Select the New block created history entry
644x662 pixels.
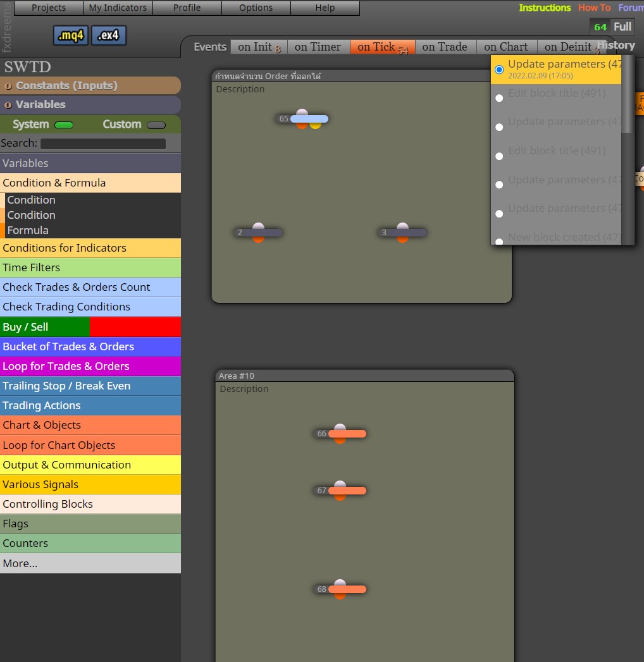555,237
